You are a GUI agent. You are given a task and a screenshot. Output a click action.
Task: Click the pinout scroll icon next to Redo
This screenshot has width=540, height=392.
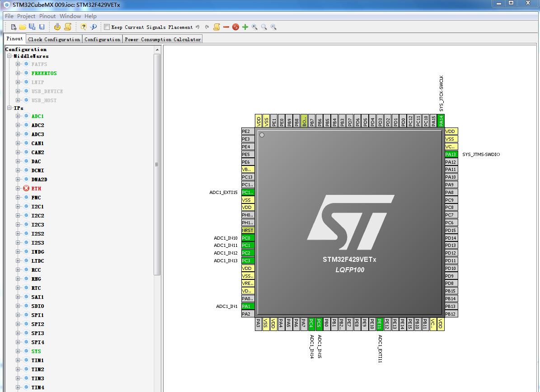(x=216, y=27)
